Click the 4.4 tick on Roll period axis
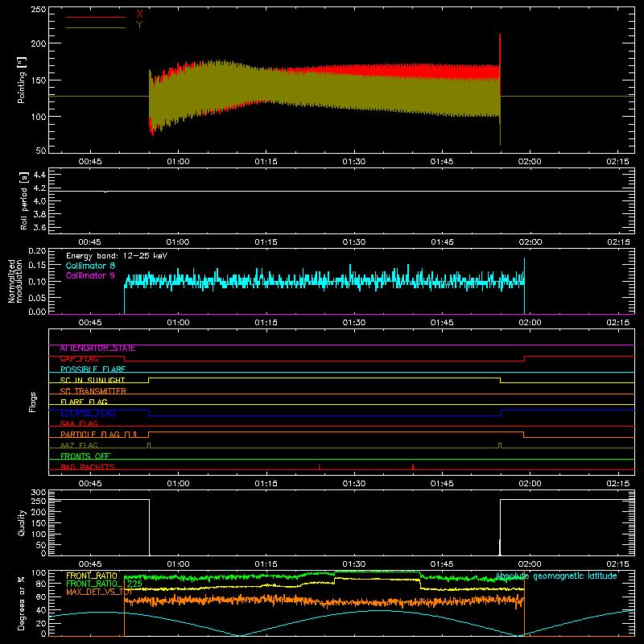The image size is (644, 644). pos(39,175)
